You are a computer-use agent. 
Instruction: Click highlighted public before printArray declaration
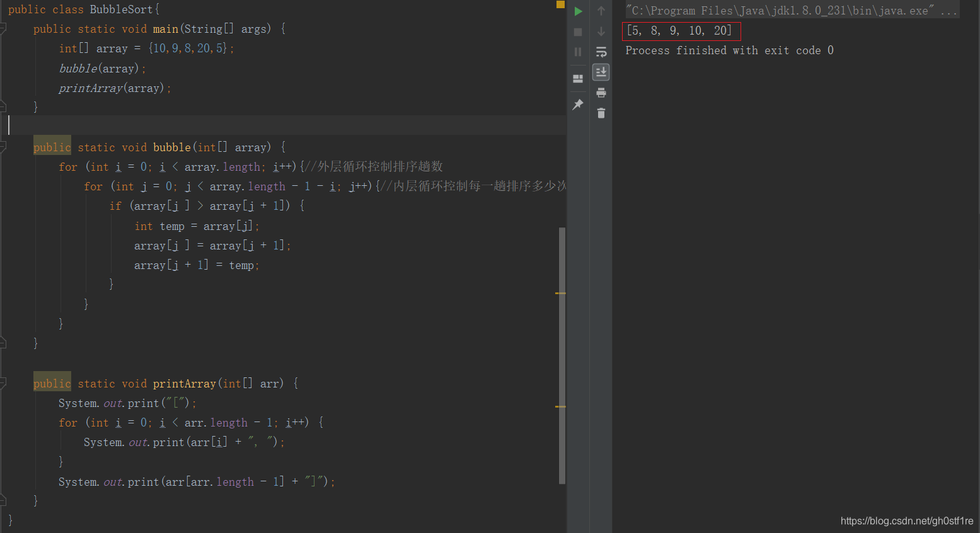(x=52, y=383)
